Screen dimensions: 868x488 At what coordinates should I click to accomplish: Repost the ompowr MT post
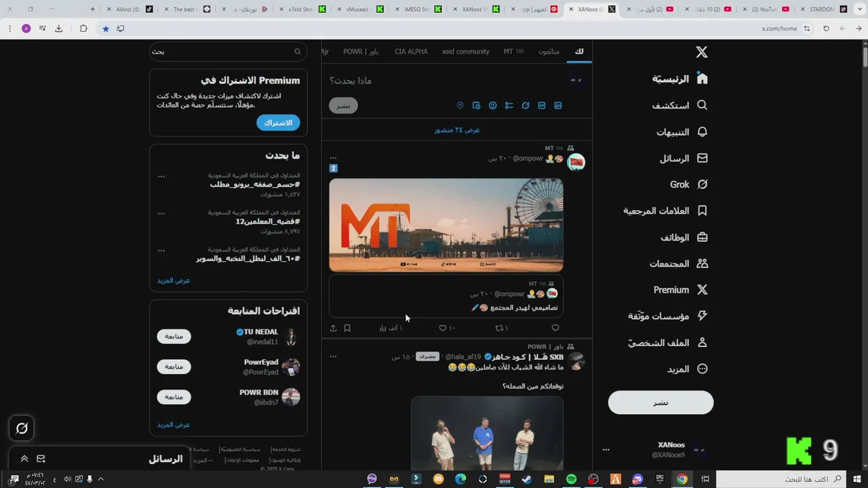[502, 328]
